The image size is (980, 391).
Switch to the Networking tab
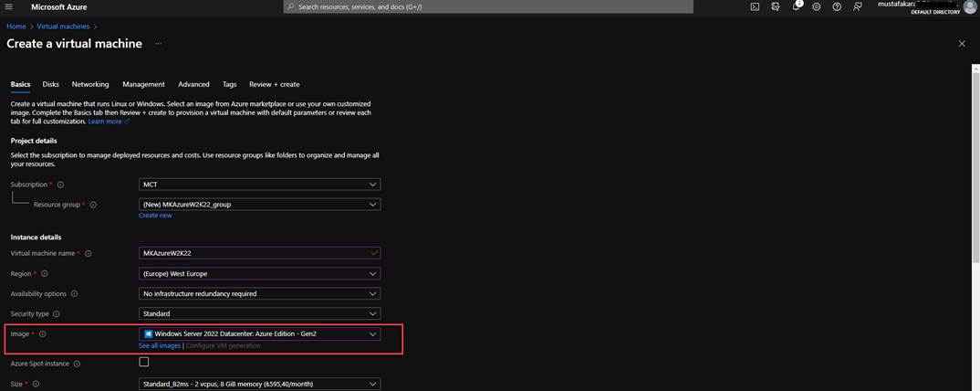(x=90, y=84)
